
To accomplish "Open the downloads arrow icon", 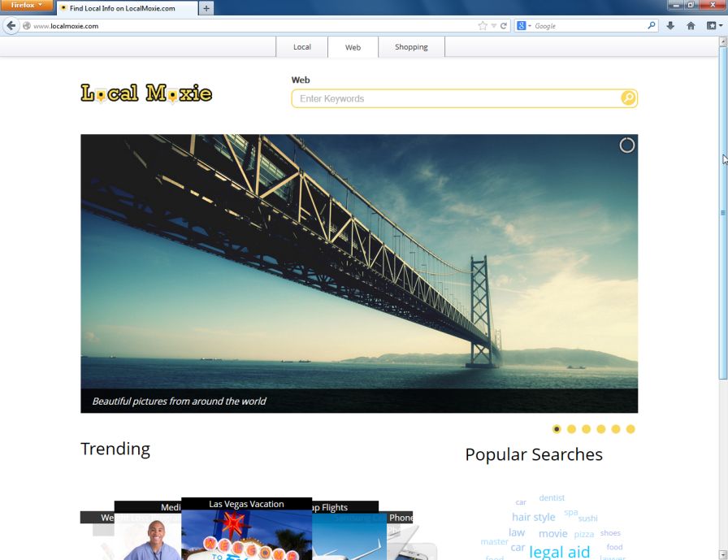I will click(x=670, y=26).
